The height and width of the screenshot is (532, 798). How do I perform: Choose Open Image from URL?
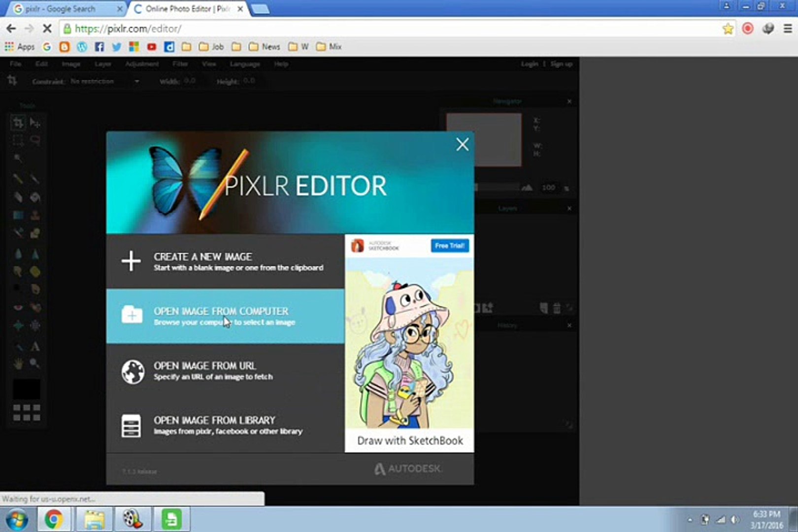pyautogui.click(x=225, y=371)
